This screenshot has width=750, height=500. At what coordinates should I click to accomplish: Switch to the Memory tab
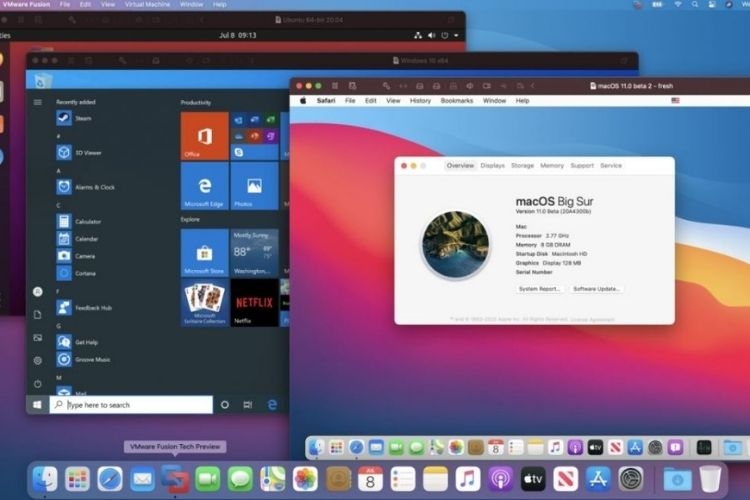[552, 166]
